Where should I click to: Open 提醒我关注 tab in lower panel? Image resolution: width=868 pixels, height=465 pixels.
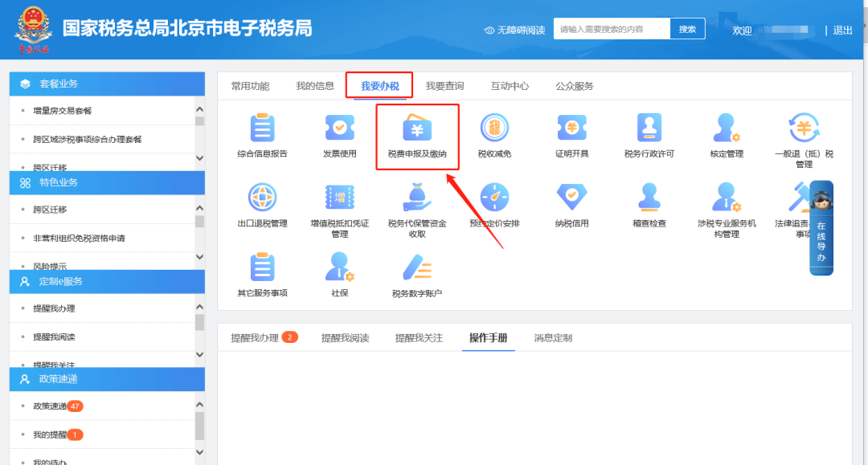click(x=419, y=338)
